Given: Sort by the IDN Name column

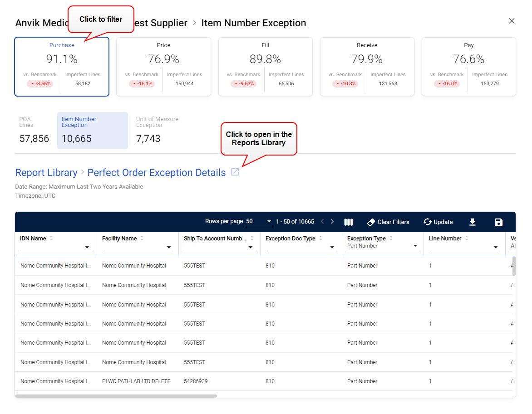Looking at the screenshot, I should click(51, 238).
